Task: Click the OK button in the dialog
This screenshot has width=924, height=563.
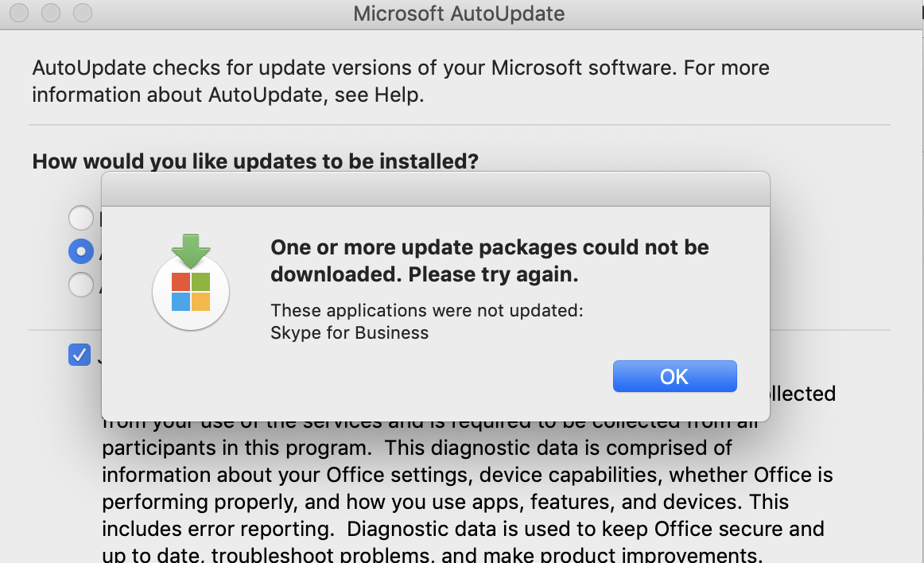Action: [x=675, y=376]
